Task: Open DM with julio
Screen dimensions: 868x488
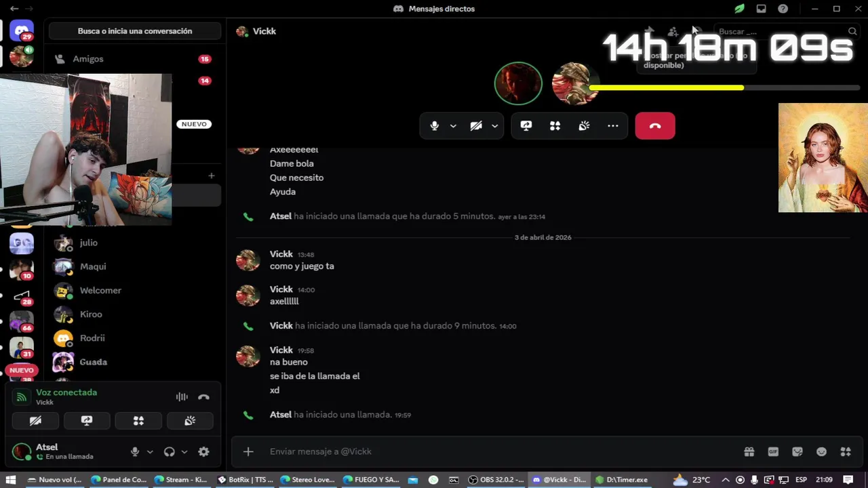Action: click(x=134, y=243)
